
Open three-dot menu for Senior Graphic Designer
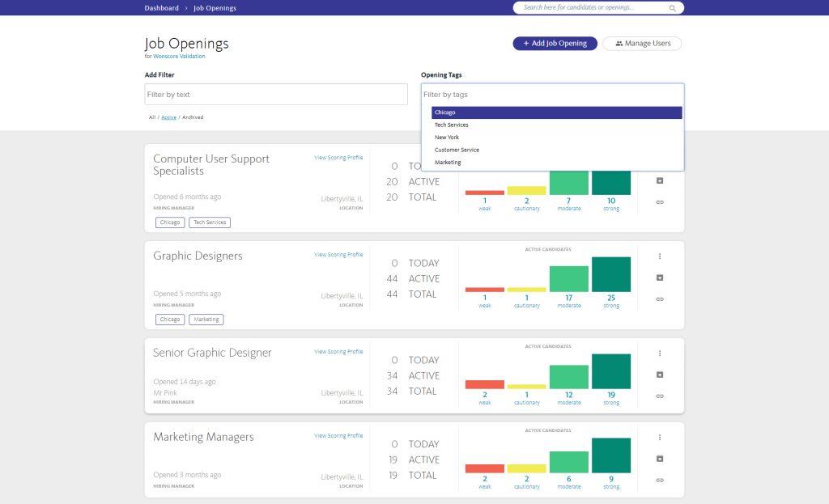click(x=660, y=354)
